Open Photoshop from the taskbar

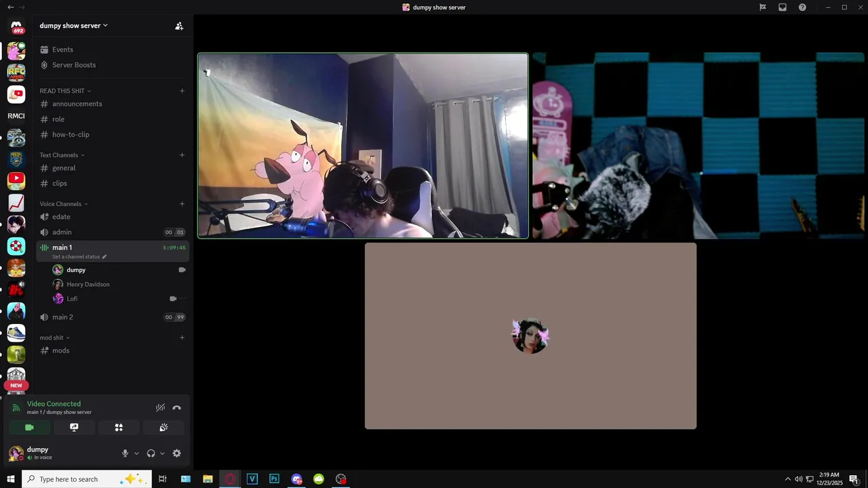[274, 479]
